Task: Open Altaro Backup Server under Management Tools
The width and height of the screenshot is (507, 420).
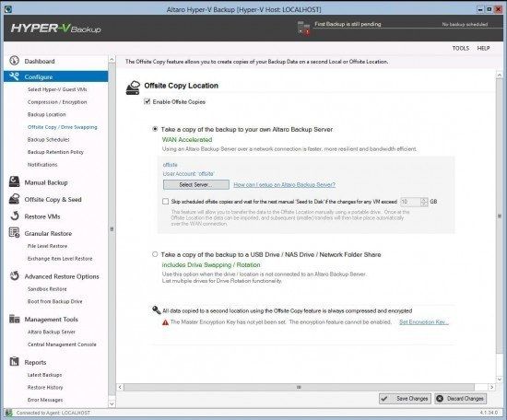Action: (x=51, y=332)
